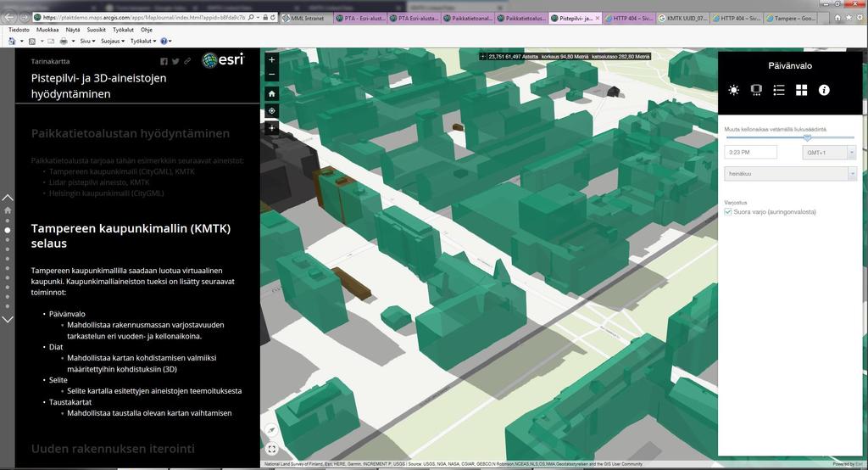Show the info icon in Päivänvalo panel
The image size is (868, 470).
tap(824, 90)
